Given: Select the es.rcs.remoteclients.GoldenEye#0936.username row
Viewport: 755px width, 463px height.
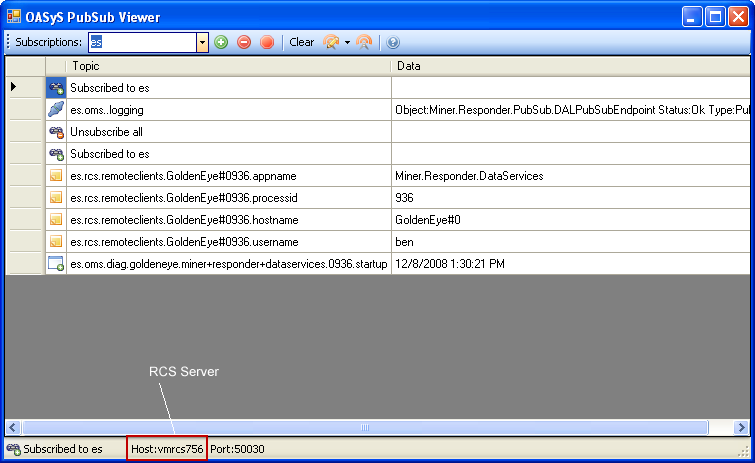Looking at the screenshot, I should [x=227, y=242].
